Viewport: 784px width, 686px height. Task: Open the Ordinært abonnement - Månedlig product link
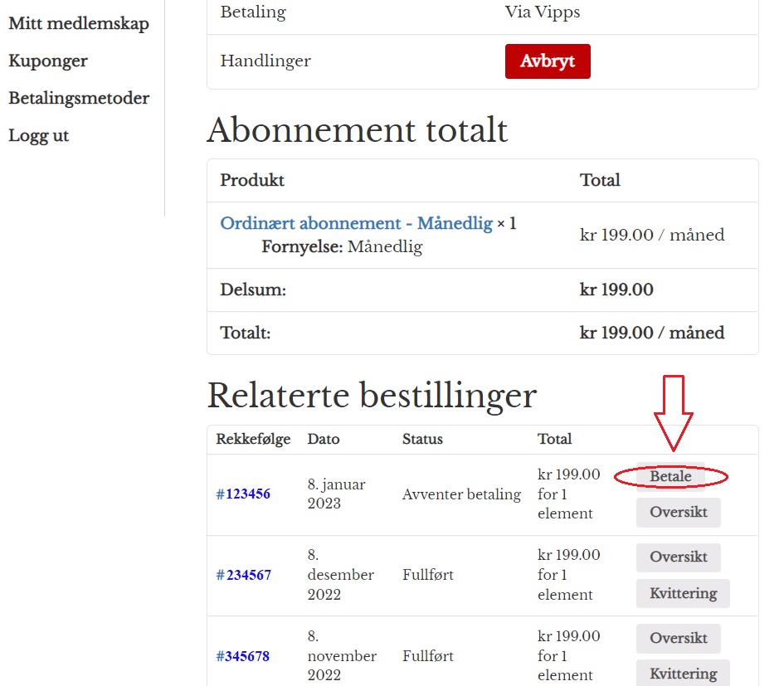point(356,224)
